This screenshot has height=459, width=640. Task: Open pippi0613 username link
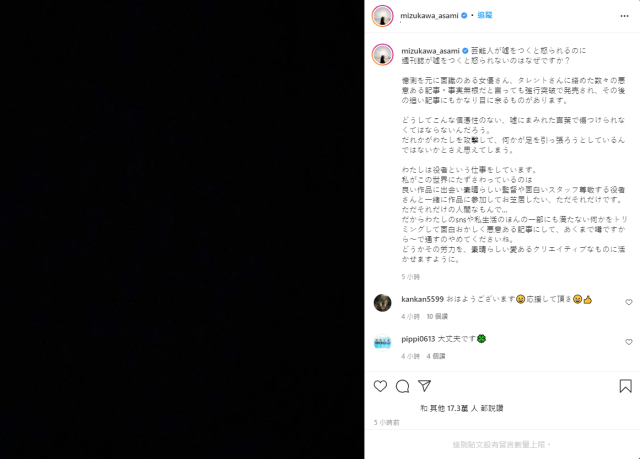click(x=418, y=339)
